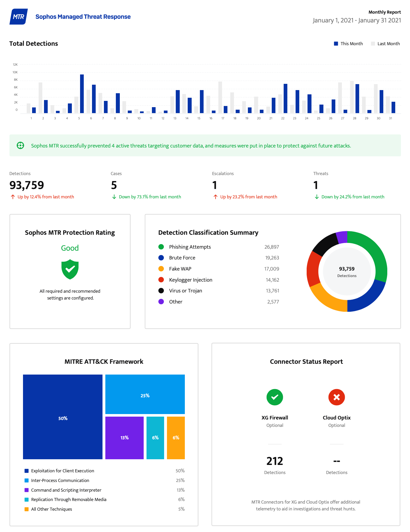Click the orange 6% treemap block
The height and width of the screenshot is (532, 410).
point(176,438)
